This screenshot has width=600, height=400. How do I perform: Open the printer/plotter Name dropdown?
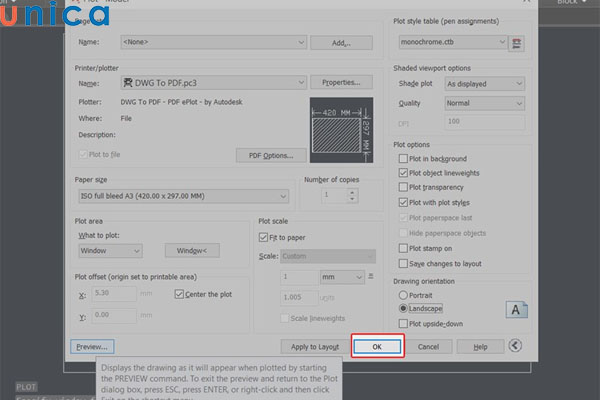tap(212, 82)
